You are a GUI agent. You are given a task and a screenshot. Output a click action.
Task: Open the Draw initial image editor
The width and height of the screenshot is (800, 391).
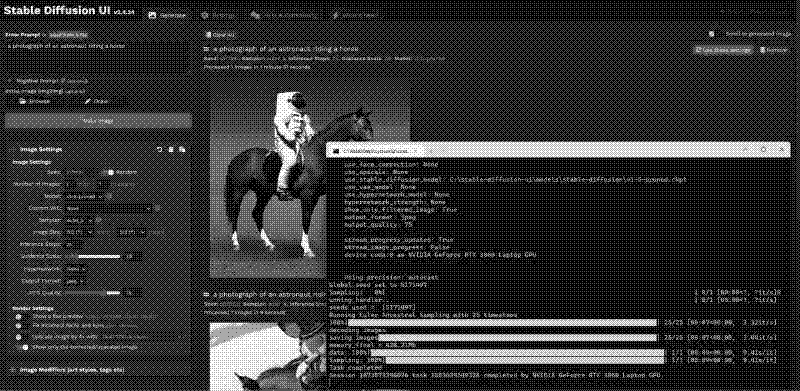click(x=97, y=101)
